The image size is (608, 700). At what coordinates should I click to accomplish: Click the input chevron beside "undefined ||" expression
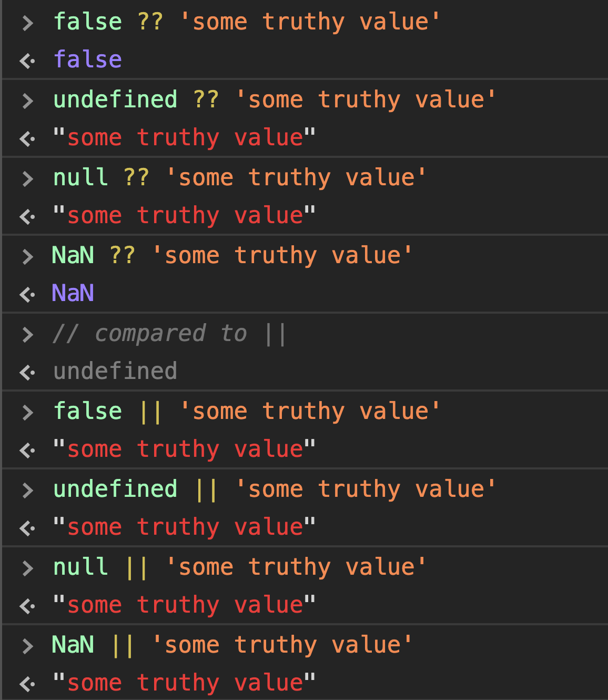coord(28,491)
